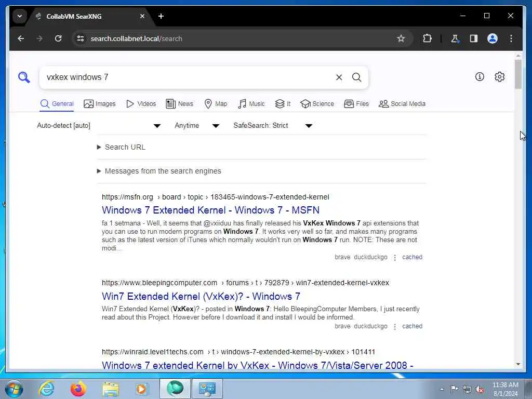The height and width of the screenshot is (399, 532).
Task: Bookmark this page with the star icon
Action: (x=401, y=38)
